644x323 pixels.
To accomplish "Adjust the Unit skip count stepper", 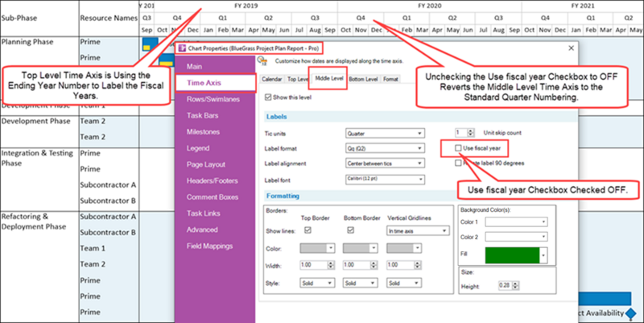I will tap(471, 133).
